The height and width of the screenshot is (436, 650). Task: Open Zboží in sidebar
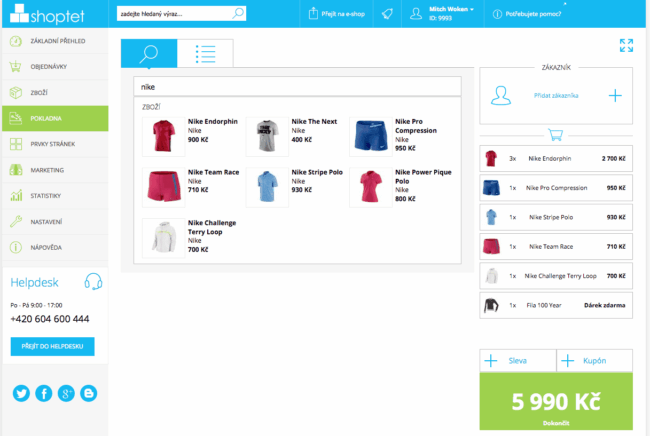(x=55, y=93)
